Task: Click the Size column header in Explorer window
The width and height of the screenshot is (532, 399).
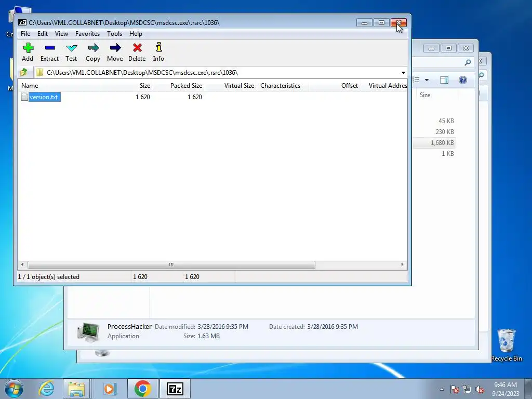Action: tap(425, 95)
